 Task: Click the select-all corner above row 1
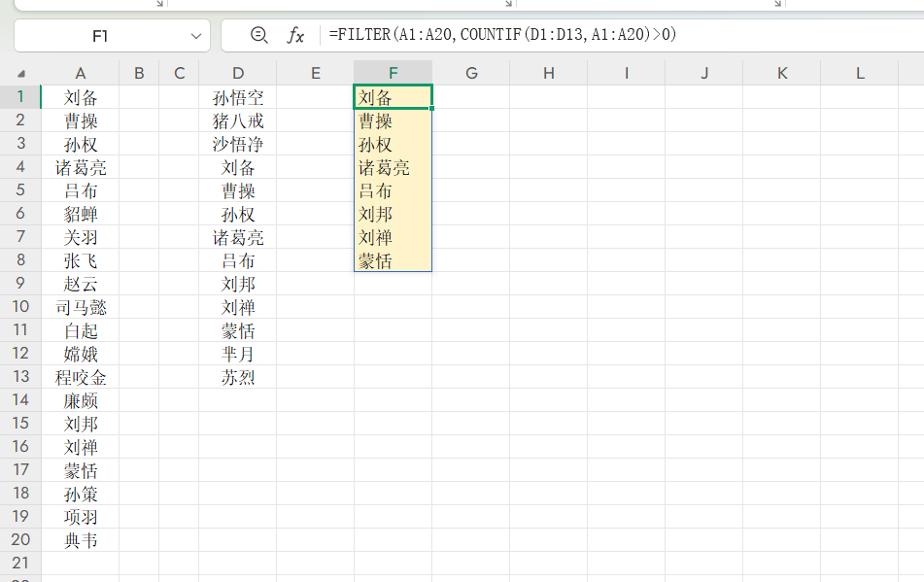click(21, 73)
